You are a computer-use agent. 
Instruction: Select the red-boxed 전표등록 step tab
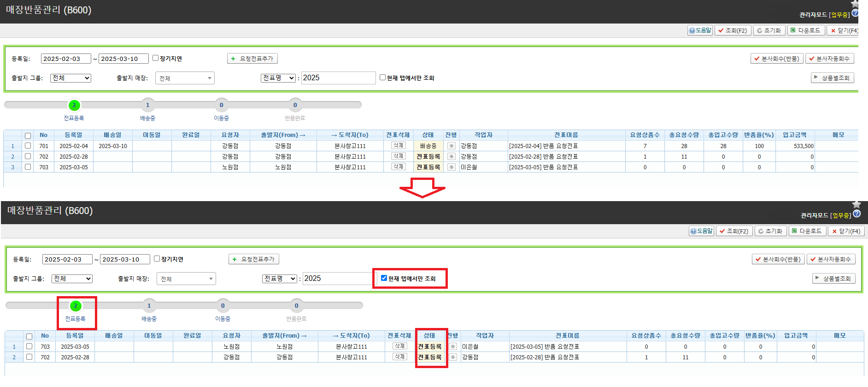click(x=76, y=306)
